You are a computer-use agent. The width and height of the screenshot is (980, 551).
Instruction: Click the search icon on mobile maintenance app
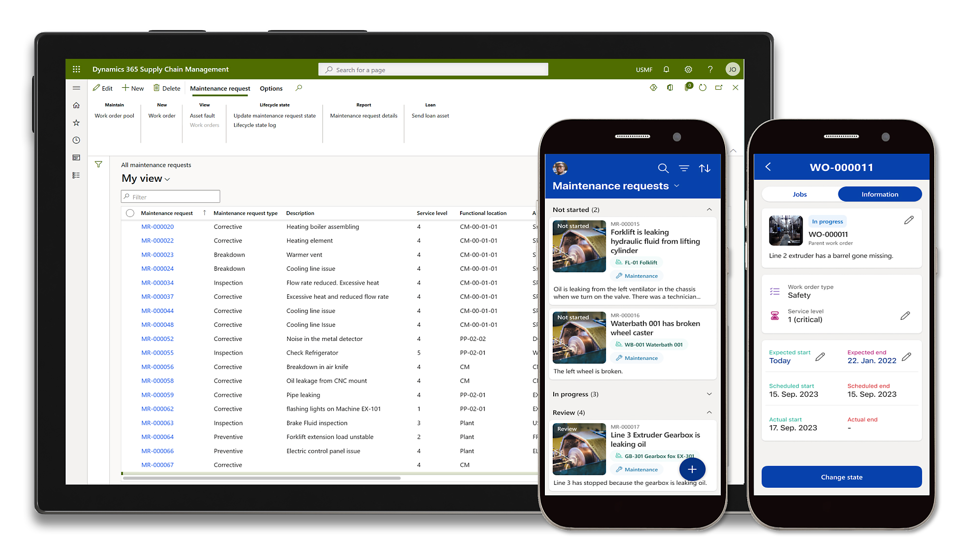click(661, 168)
